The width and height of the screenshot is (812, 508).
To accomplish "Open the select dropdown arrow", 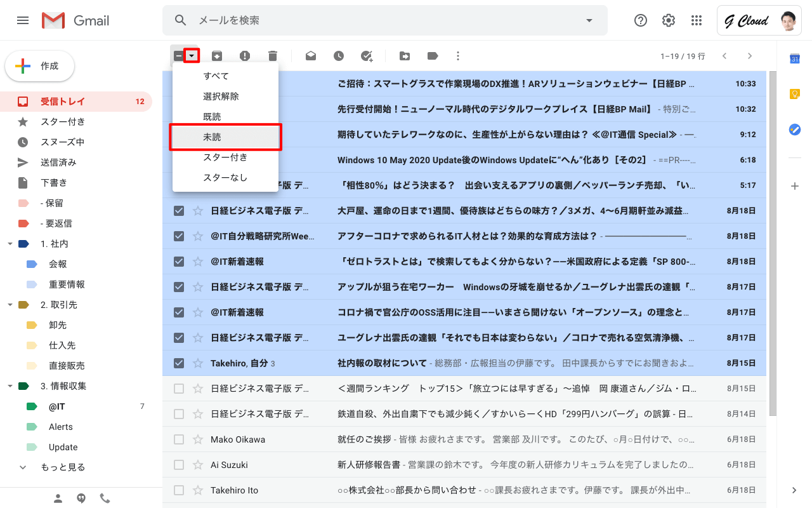I will coord(192,56).
